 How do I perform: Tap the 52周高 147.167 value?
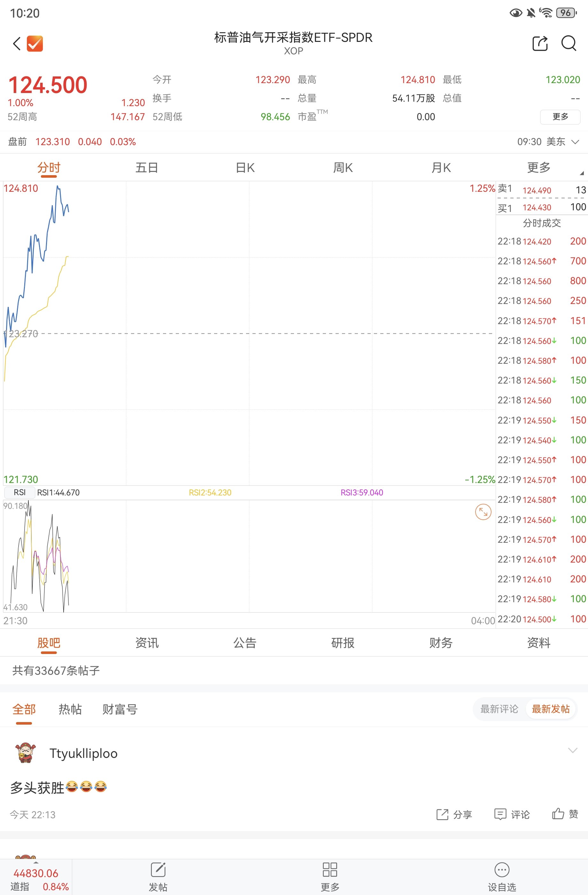pyautogui.click(x=128, y=117)
